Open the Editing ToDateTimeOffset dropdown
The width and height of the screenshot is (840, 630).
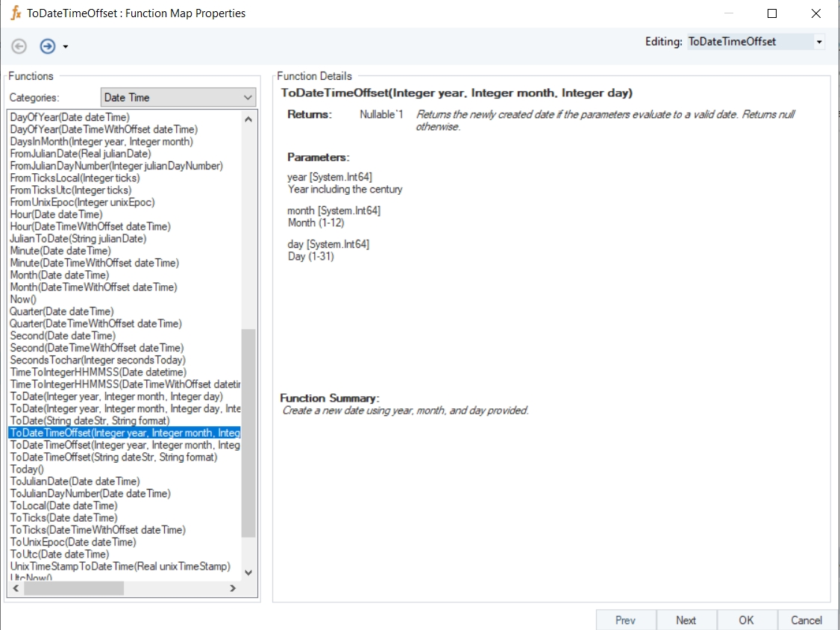tap(819, 42)
